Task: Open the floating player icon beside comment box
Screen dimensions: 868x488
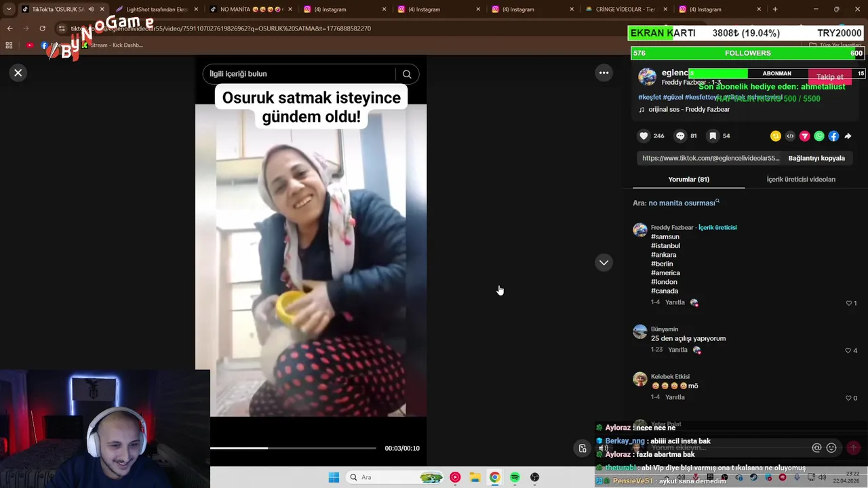Action: pyautogui.click(x=582, y=448)
